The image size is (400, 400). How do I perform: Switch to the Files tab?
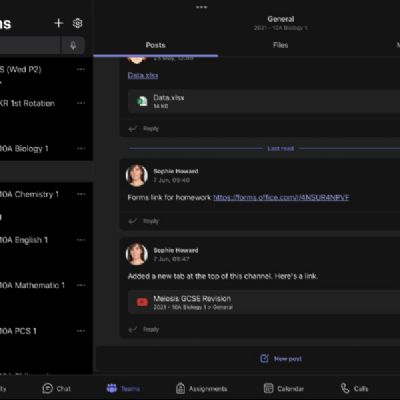pos(280,45)
